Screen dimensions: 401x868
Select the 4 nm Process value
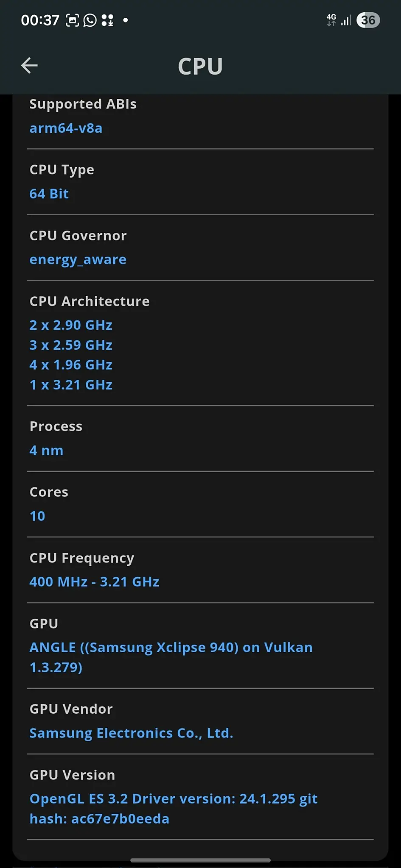click(46, 451)
